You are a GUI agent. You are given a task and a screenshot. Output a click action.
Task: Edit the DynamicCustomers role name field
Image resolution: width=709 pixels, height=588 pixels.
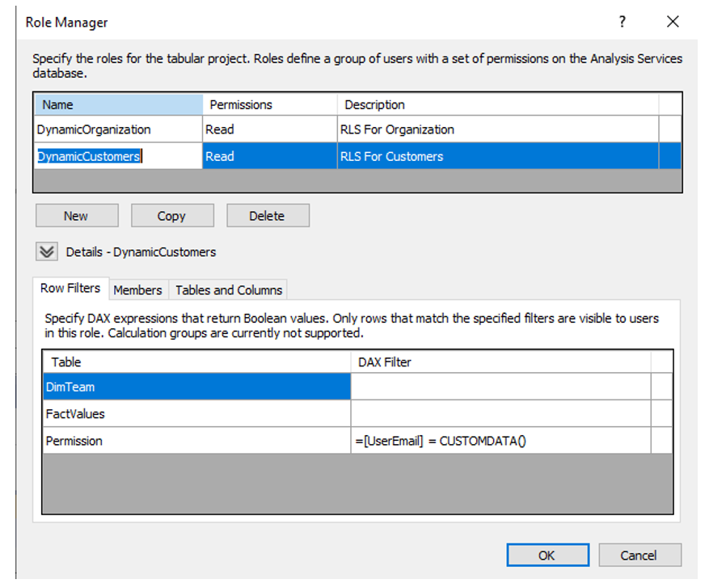coord(117,156)
